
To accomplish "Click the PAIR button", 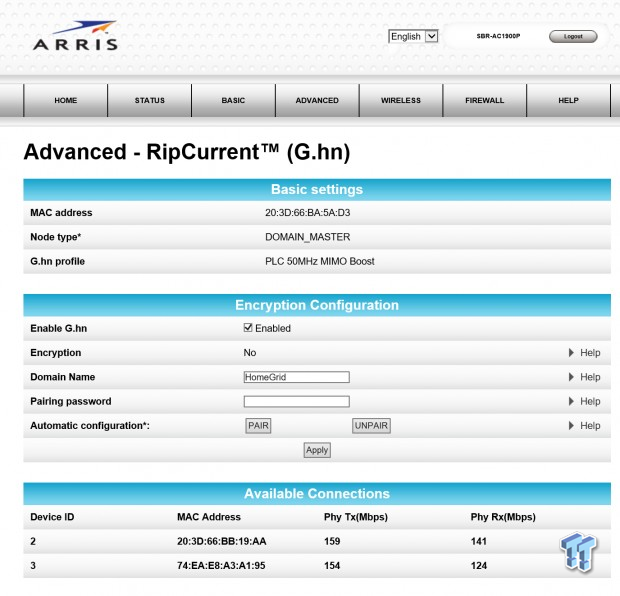I will [x=258, y=426].
